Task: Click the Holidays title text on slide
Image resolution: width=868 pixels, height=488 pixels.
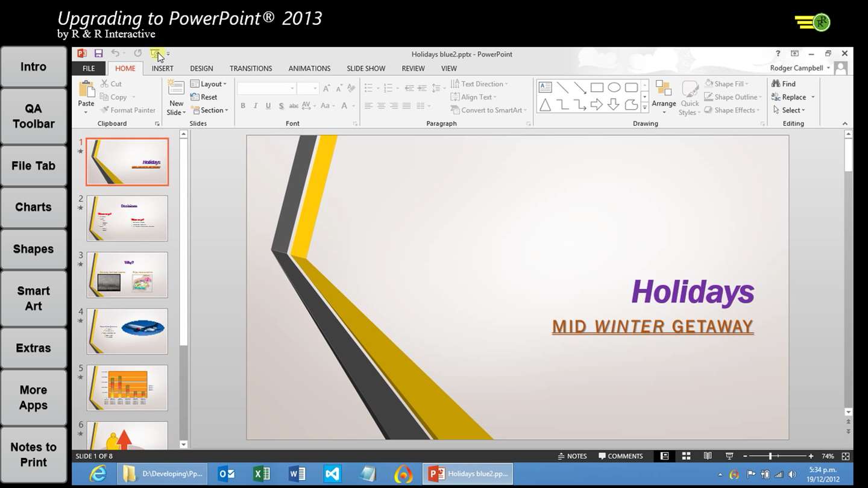Action: (693, 292)
